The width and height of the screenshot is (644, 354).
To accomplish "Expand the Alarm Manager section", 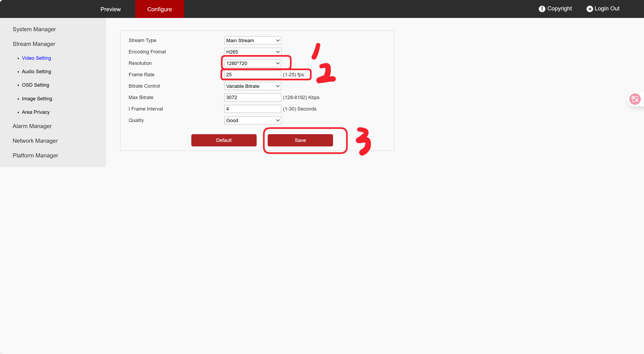I will [32, 126].
